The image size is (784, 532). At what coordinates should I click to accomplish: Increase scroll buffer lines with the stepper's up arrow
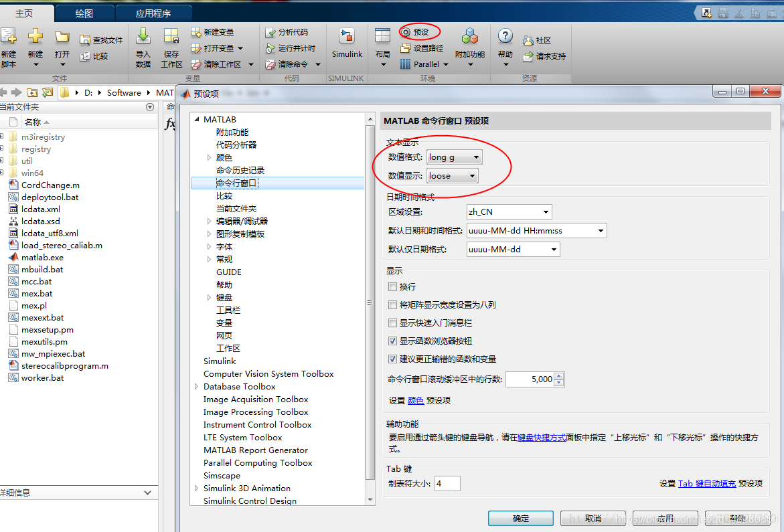pos(560,376)
